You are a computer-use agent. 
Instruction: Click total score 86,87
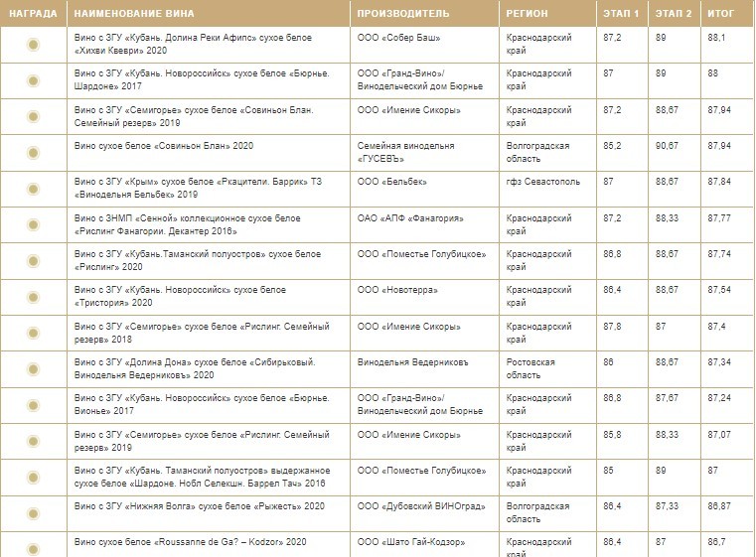coord(719,506)
